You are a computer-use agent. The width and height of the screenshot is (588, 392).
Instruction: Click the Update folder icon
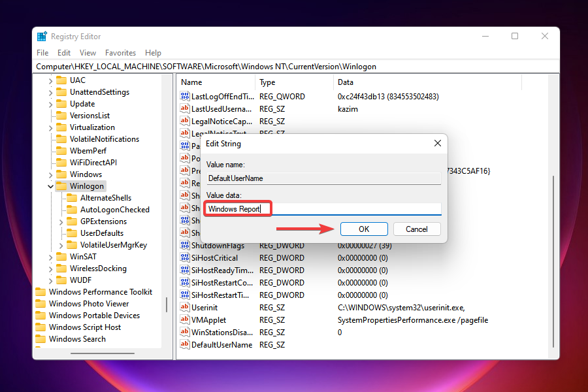(61, 103)
